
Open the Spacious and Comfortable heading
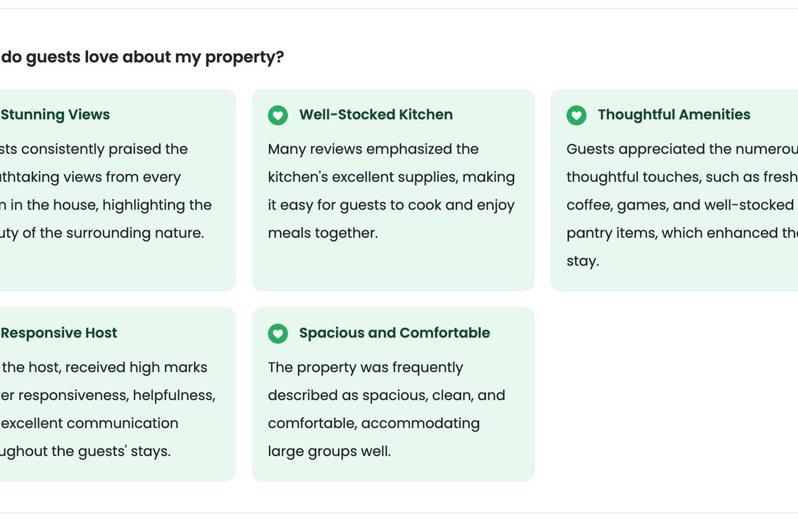[x=395, y=333]
